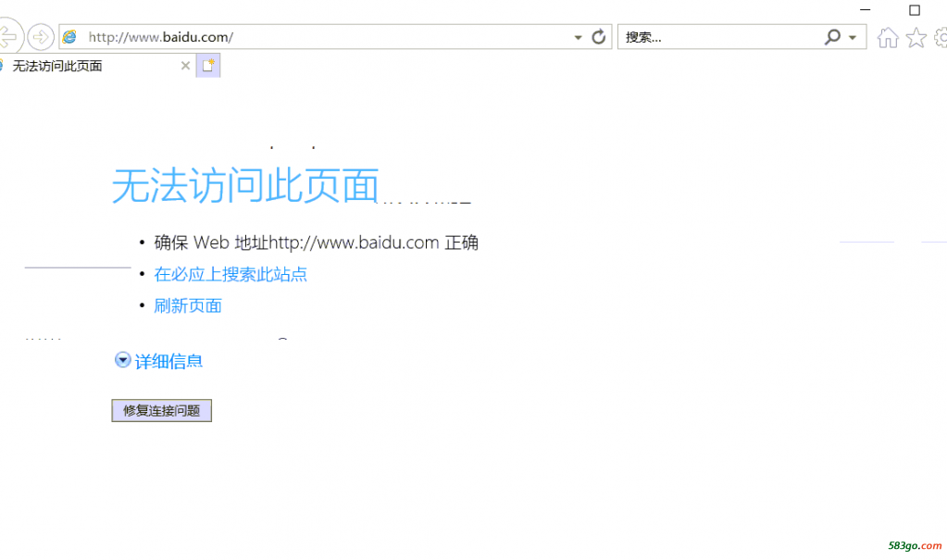This screenshot has width=947, height=560.
Task: Go to the home page via the house icon
Action: (888, 37)
